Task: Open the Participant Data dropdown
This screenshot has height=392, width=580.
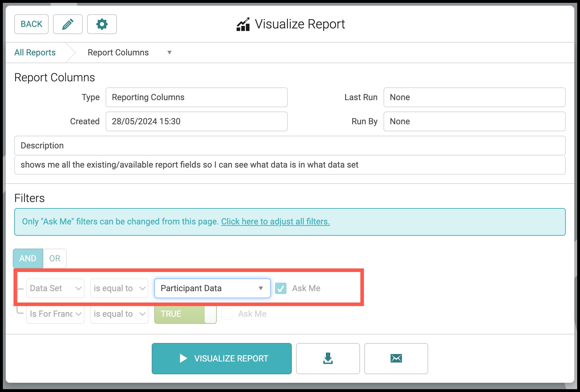Action: (213, 288)
